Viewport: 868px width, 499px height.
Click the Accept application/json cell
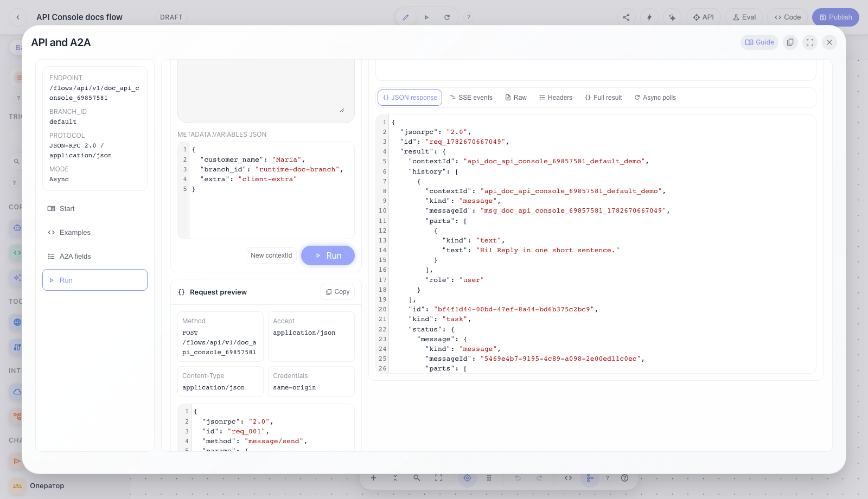pyautogui.click(x=311, y=336)
